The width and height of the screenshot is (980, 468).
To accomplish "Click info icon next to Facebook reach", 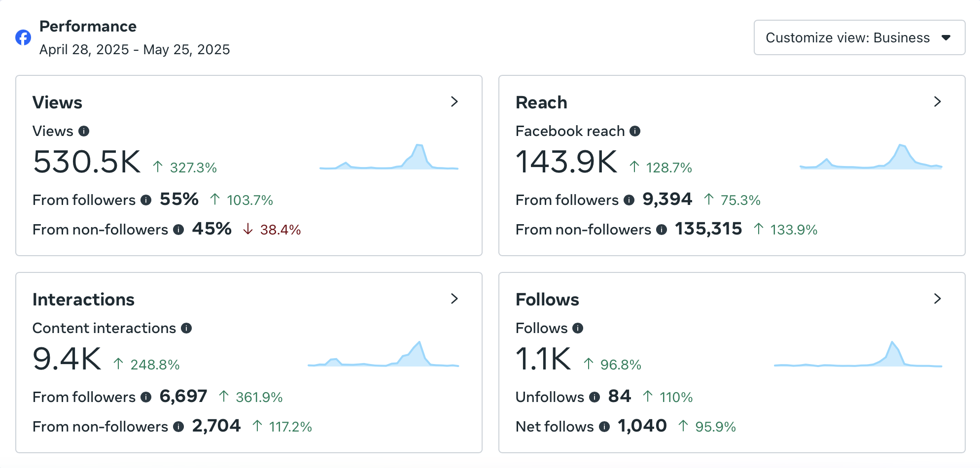I will click(x=635, y=131).
